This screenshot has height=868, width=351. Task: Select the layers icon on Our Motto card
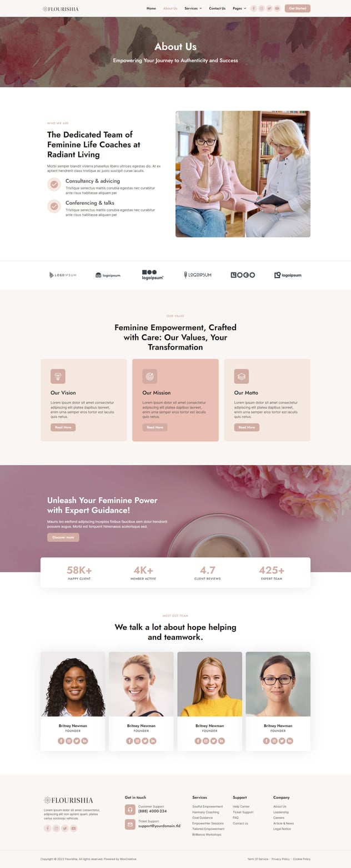click(242, 376)
